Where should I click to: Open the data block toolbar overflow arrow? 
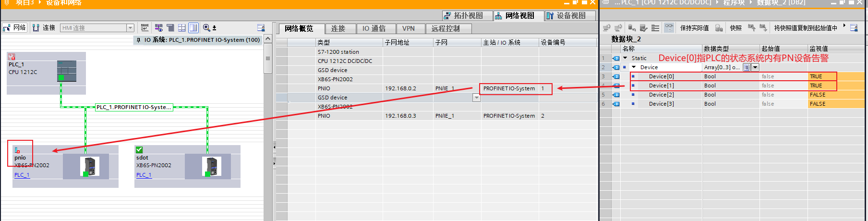click(x=844, y=25)
